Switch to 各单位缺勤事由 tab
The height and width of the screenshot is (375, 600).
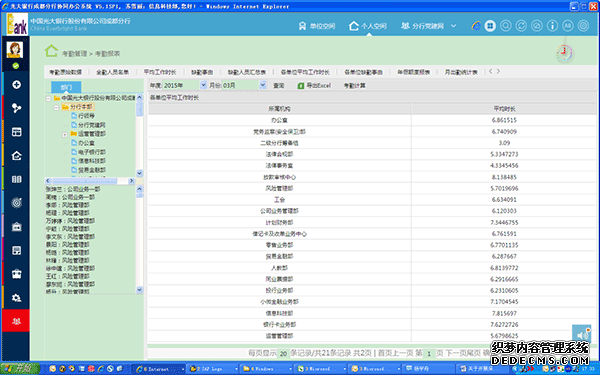363,72
